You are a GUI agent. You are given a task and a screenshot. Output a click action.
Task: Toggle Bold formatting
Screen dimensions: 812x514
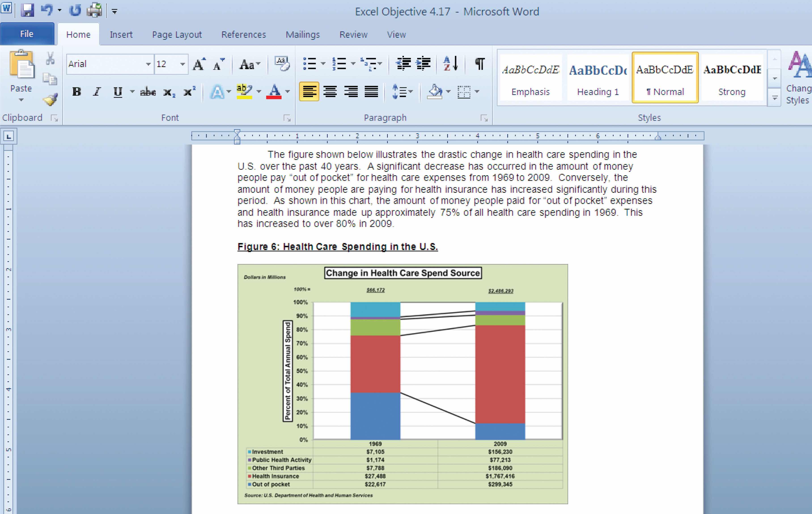tap(76, 92)
